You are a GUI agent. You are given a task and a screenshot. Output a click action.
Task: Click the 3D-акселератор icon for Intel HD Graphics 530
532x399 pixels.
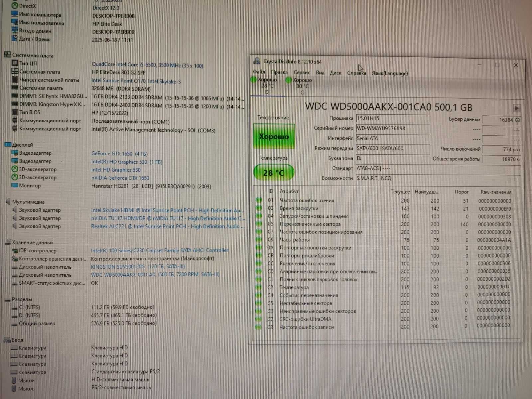click(15, 169)
